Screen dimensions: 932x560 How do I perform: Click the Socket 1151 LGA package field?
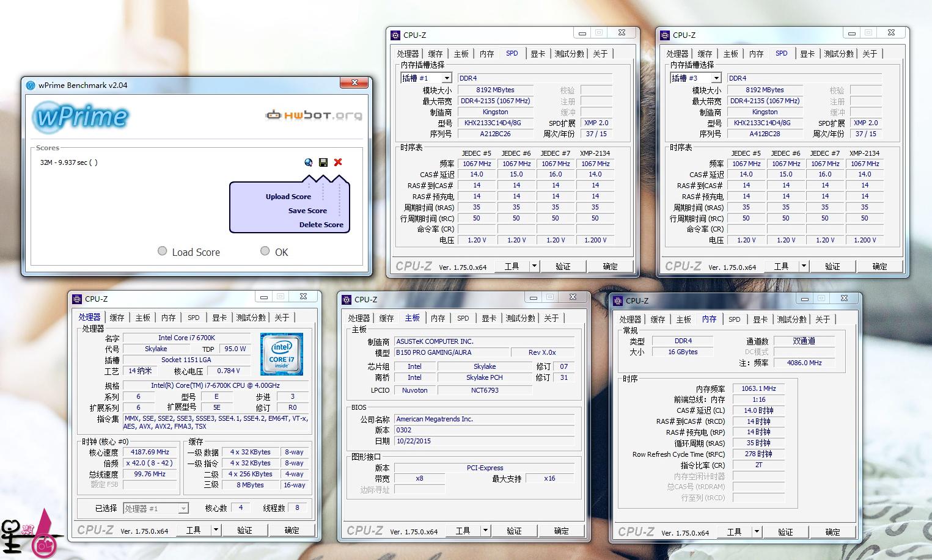tap(186, 360)
